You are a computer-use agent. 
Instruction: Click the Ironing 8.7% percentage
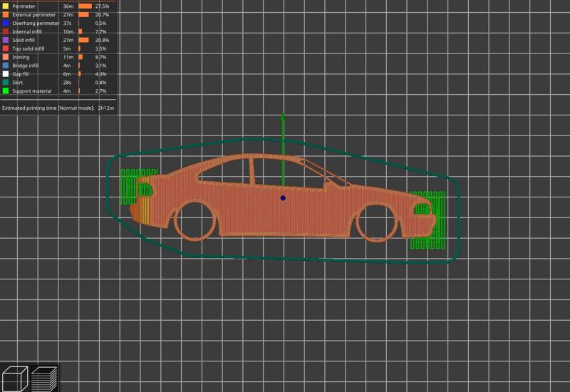100,57
